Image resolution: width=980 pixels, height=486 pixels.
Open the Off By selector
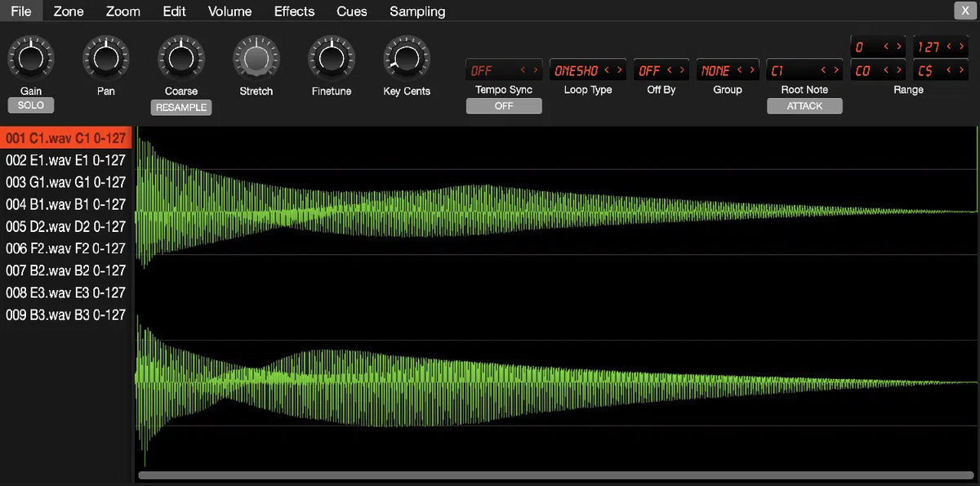(x=649, y=71)
